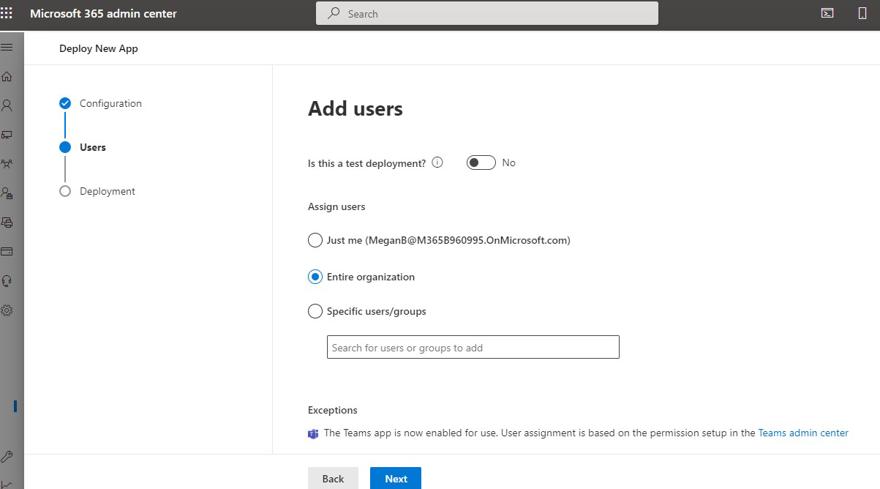
Task: Open the Resources printer-like sidebar icon
Action: click(x=7, y=222)
